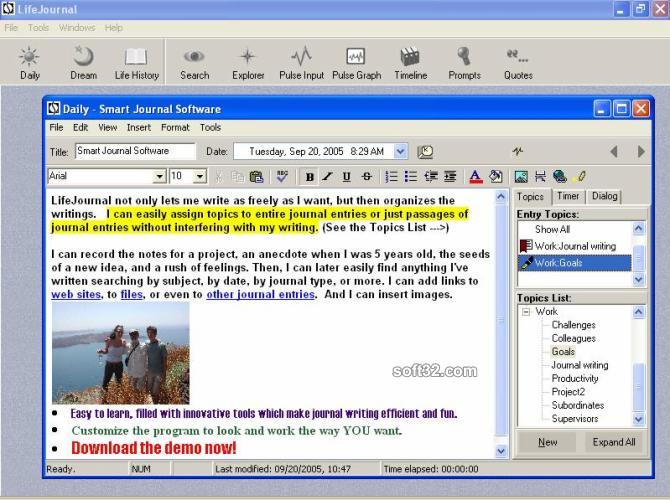The width and height of the screenshot is (670, 500).
Task: Open the Tools menu in Daily window
Action: [210, 127]
